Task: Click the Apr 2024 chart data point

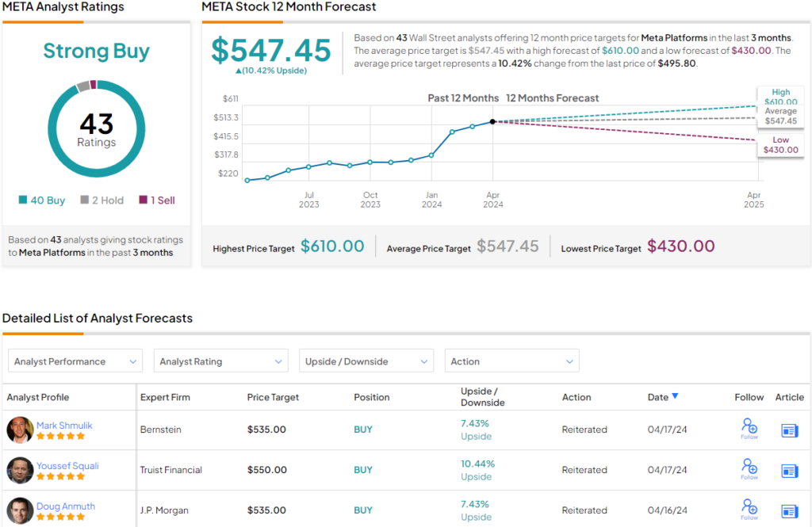Action: [x=492, y=122]
